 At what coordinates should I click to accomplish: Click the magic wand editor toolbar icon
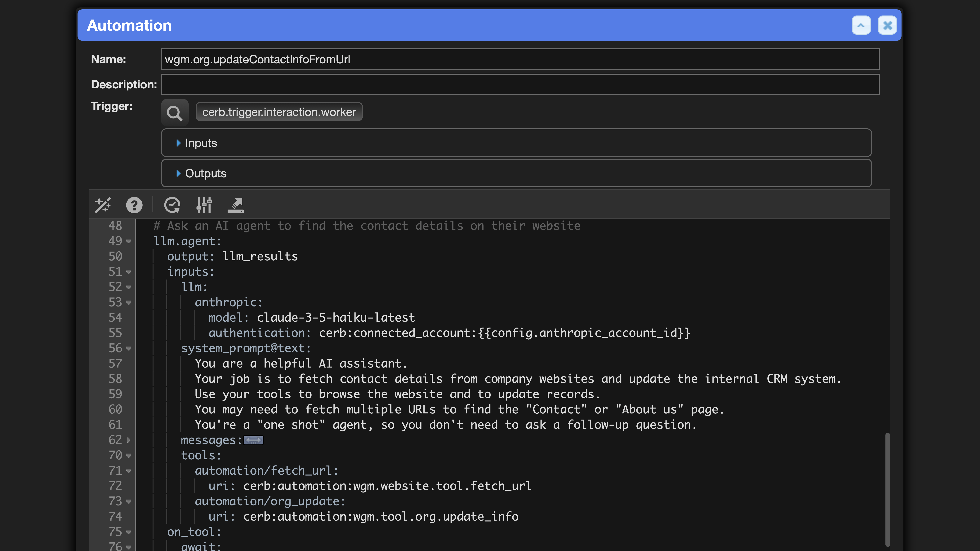[103, 205]
